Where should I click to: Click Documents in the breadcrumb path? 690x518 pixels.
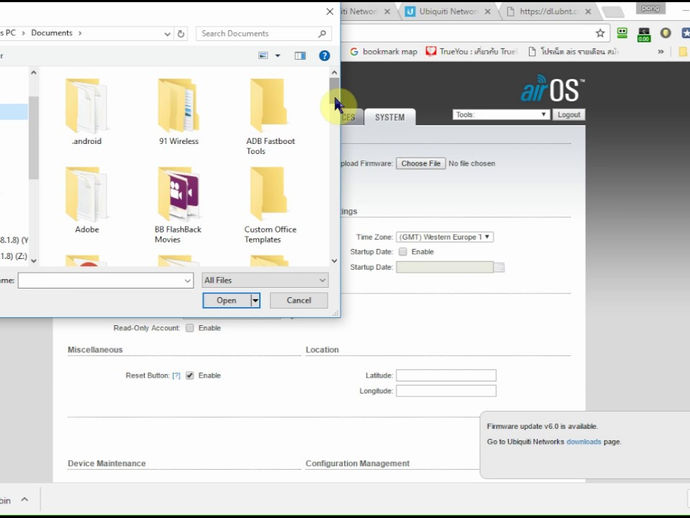click(x=51, y=33)
